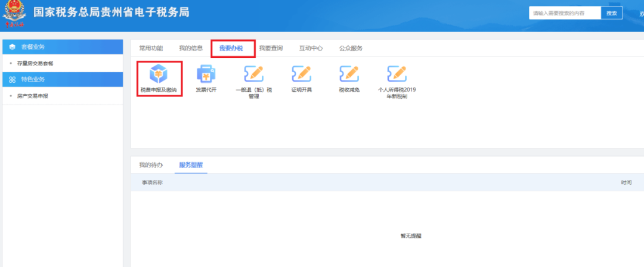
Task: Click the 特色业务 grid icon
Action: pos(13,79)
